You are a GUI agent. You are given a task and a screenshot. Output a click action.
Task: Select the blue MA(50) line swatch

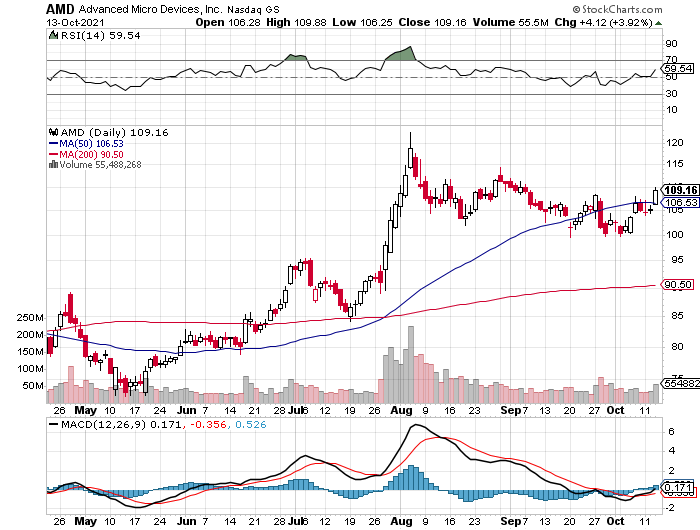point(53,144)
